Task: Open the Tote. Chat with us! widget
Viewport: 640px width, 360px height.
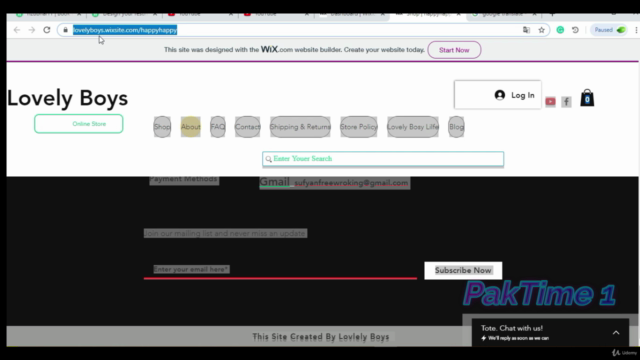Action: pyautogui.click(x=550, y=332)
